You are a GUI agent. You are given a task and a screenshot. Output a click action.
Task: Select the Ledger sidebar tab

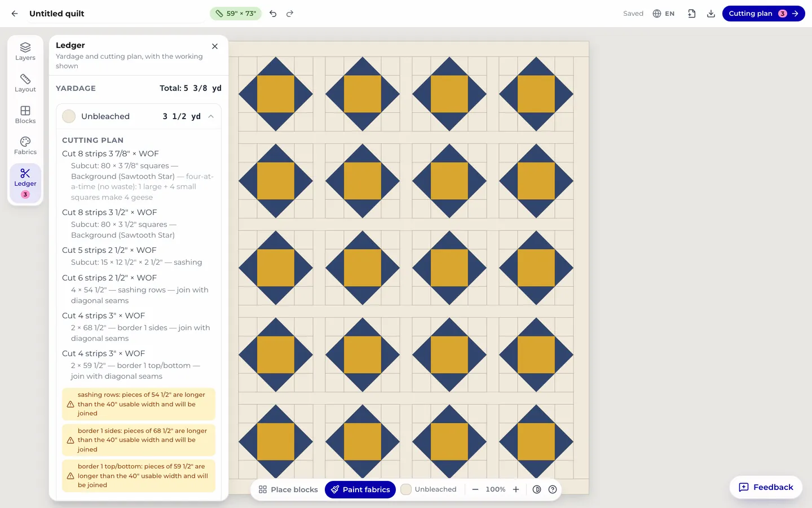(x=25, y=183)
